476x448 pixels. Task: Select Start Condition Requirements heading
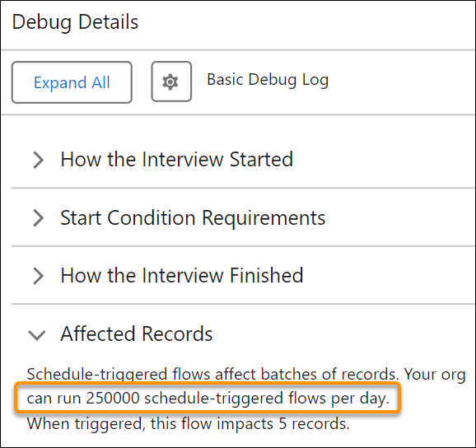[x=193, y=218]
